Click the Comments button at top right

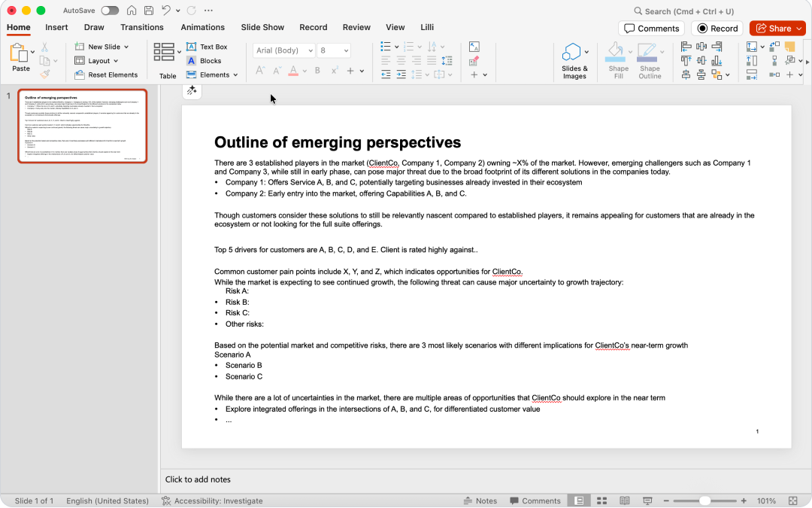[x=651, y=29]
